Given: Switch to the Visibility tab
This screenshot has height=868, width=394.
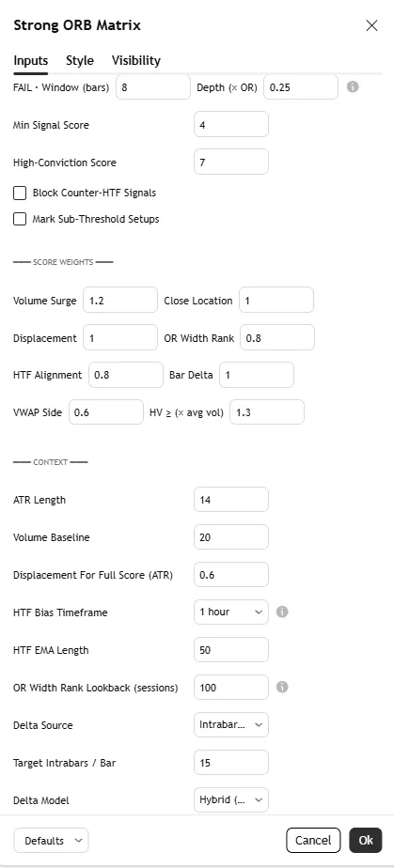Looking at the screenshot, I should (x=136, y=60).
